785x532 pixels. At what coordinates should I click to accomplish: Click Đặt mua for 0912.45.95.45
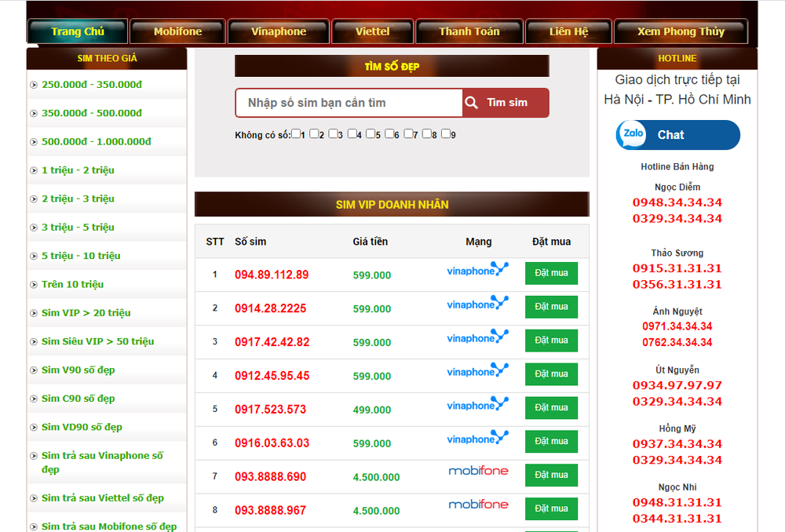click(x=551, y=373)
